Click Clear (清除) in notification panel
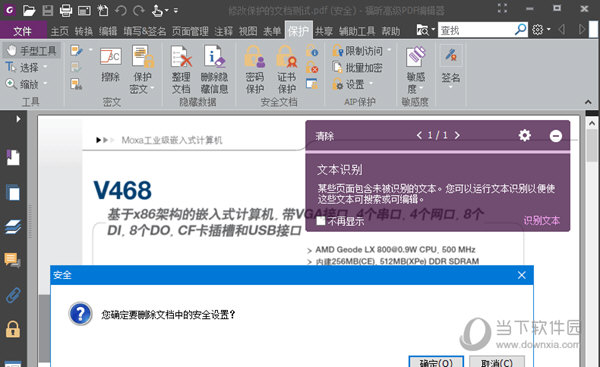Viewport: 600px width, 367px height. (324, 136)
